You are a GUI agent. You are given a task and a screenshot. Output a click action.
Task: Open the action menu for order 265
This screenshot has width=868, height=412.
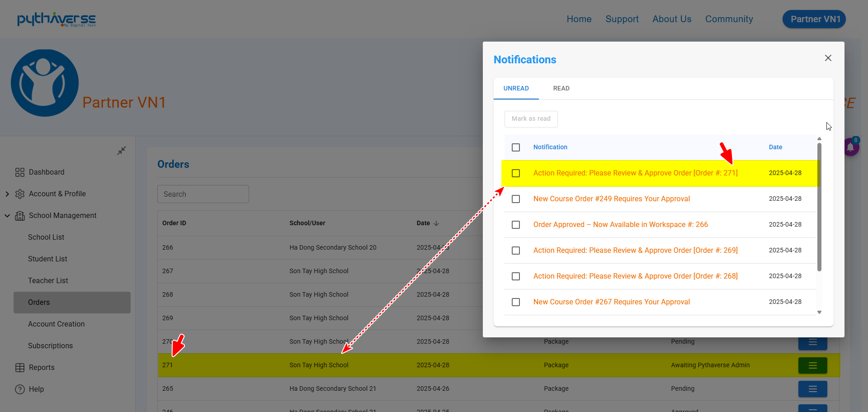813,389
